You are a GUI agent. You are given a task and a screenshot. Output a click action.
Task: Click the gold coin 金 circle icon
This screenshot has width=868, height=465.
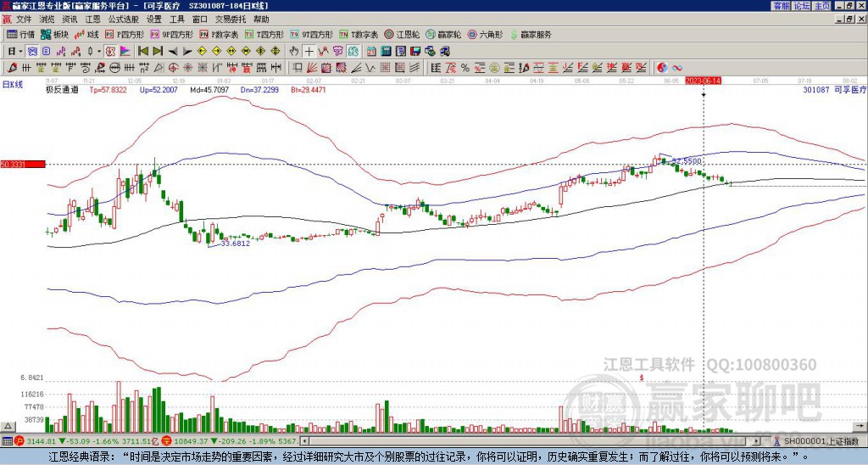[494, 68]
